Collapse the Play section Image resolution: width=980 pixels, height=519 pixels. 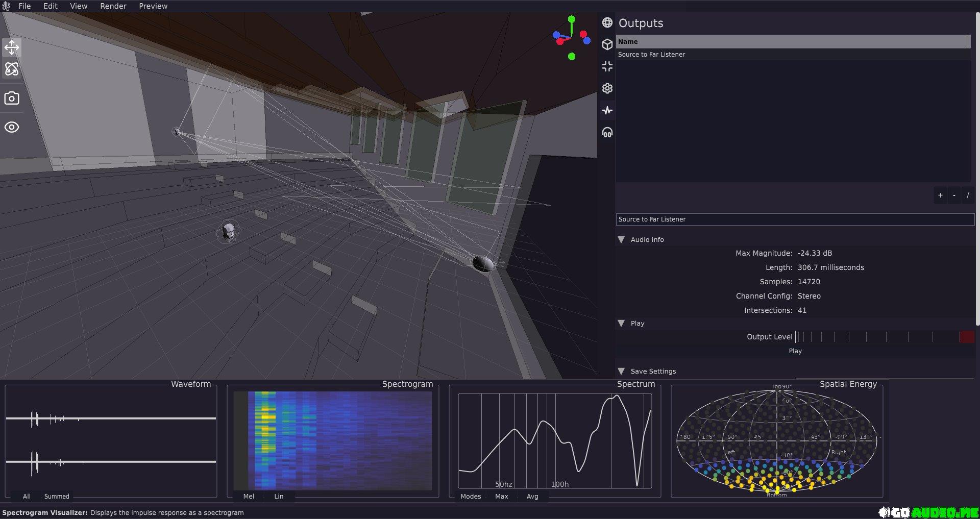(x=621, y=323)
